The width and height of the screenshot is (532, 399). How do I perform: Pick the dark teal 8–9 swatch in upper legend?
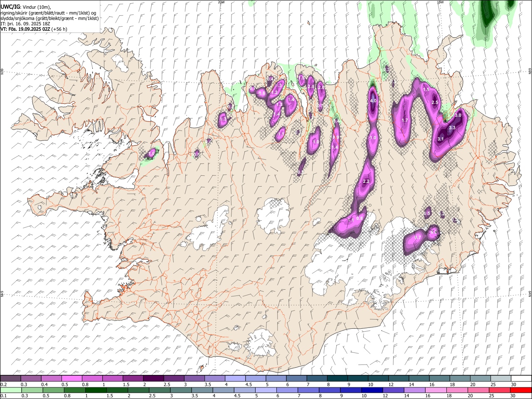coord(337,378)
